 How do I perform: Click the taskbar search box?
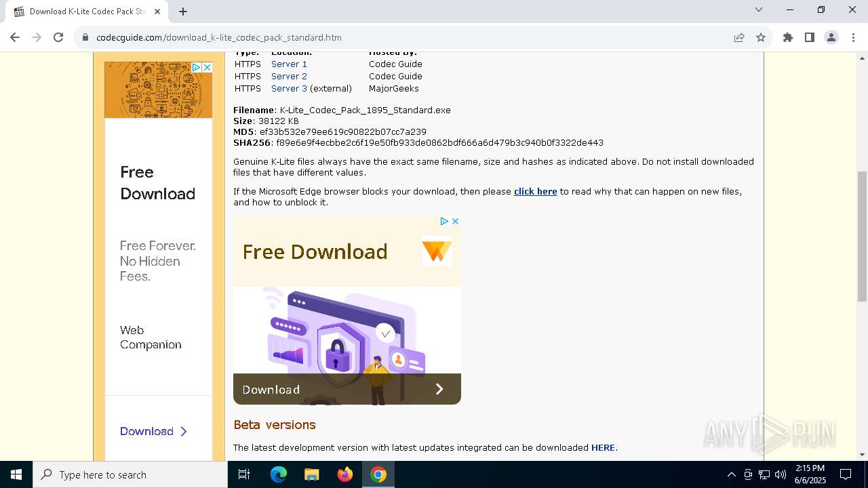click(130, 474)
